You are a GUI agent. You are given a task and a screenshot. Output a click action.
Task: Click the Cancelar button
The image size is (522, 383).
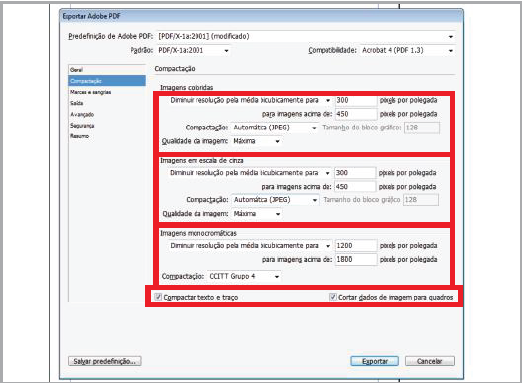pos(430,361)
